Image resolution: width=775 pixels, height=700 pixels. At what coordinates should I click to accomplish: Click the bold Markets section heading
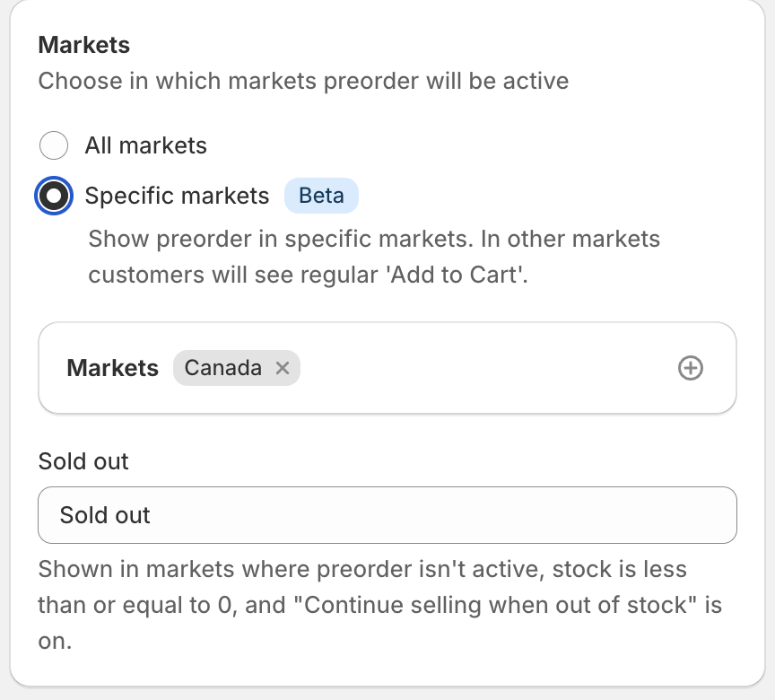pos(84,45)
